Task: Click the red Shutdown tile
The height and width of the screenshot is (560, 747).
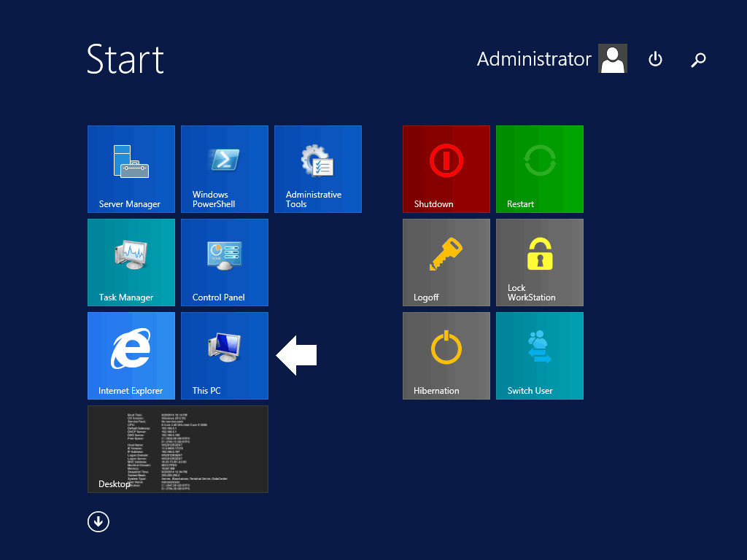Action: pos(446,169)
